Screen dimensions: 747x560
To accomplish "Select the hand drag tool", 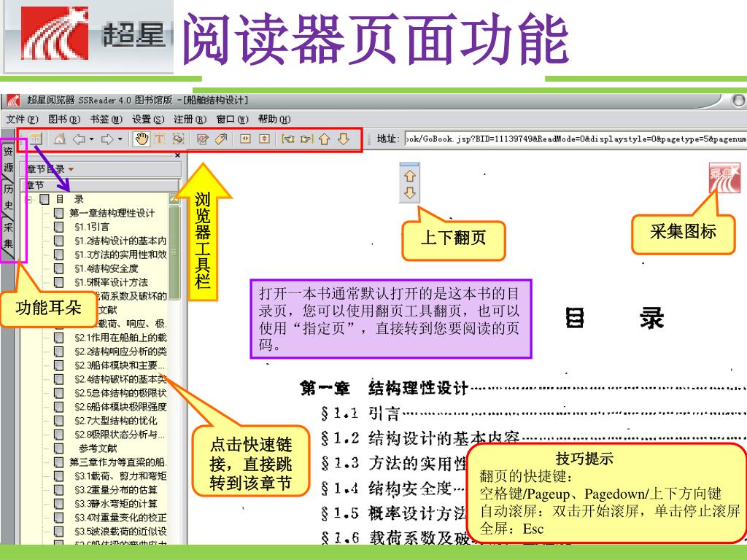I will 142,139.
